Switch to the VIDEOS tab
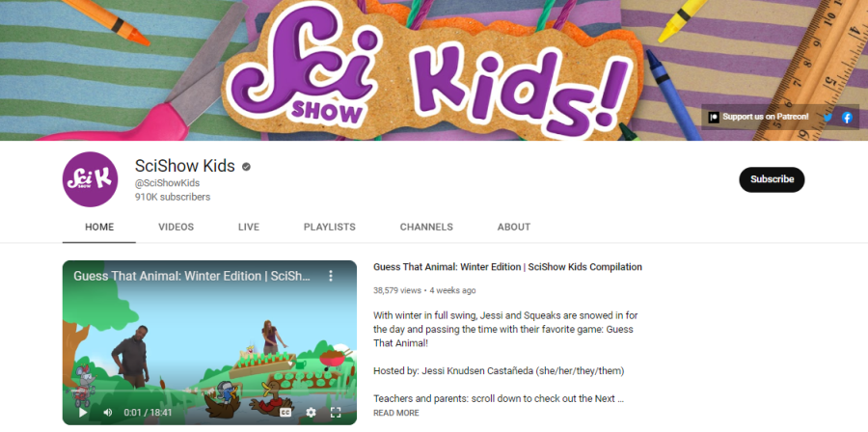Image resolution: width=868 pixels, height=432 pixels. 176,227
